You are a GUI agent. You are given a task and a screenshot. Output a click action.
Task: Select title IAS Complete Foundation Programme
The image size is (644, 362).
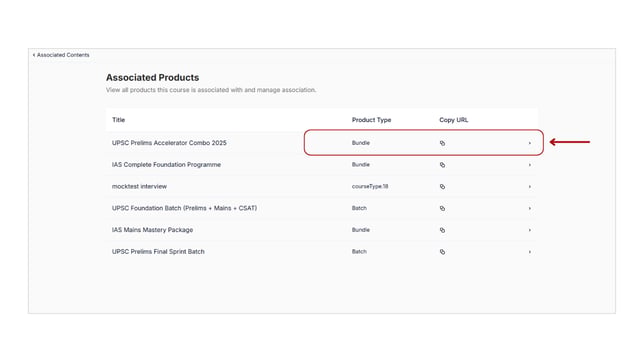point(166,165)
